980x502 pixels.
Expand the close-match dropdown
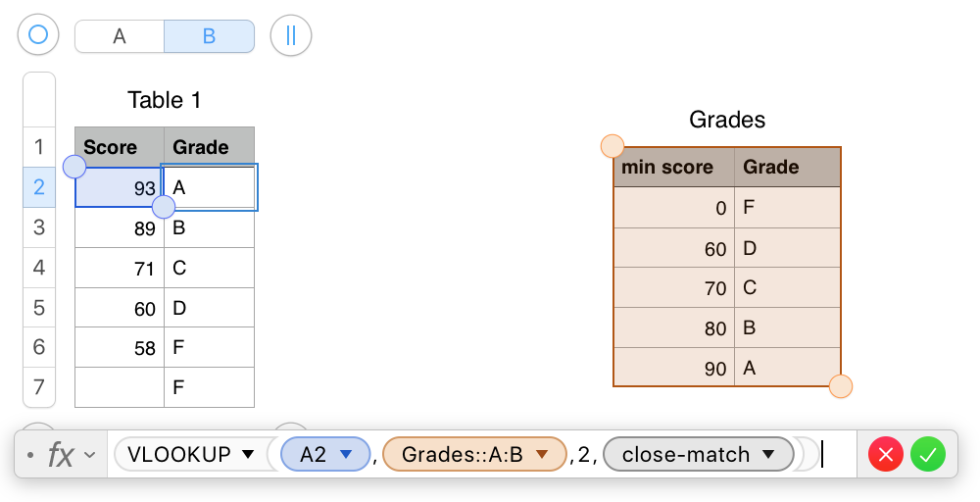coord(768,455)
